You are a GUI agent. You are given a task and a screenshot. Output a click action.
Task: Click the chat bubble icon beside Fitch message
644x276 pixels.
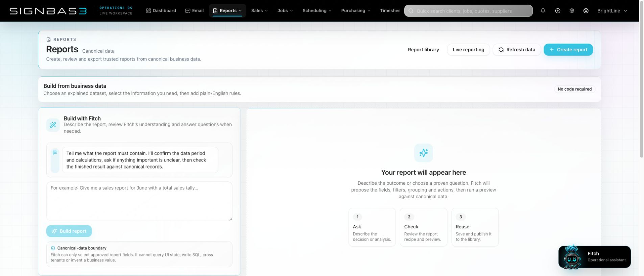pos(55,153)
